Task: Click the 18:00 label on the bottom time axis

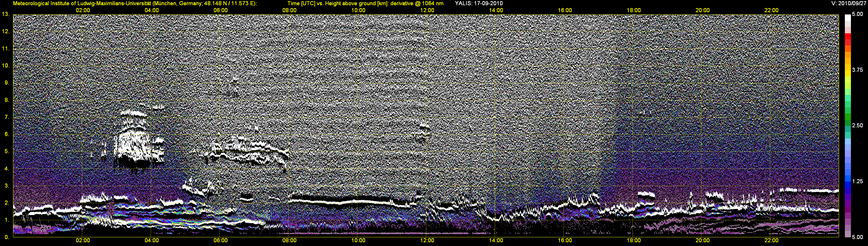Action: (x=633, y=241)
